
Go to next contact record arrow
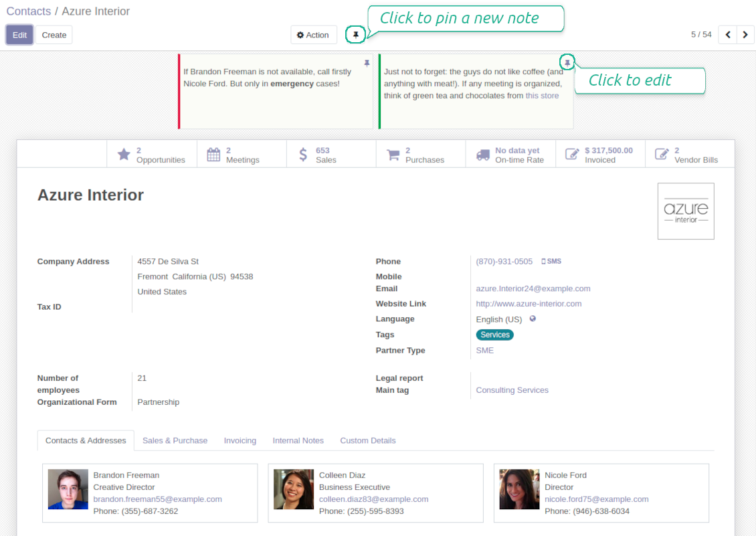[745, 35]
